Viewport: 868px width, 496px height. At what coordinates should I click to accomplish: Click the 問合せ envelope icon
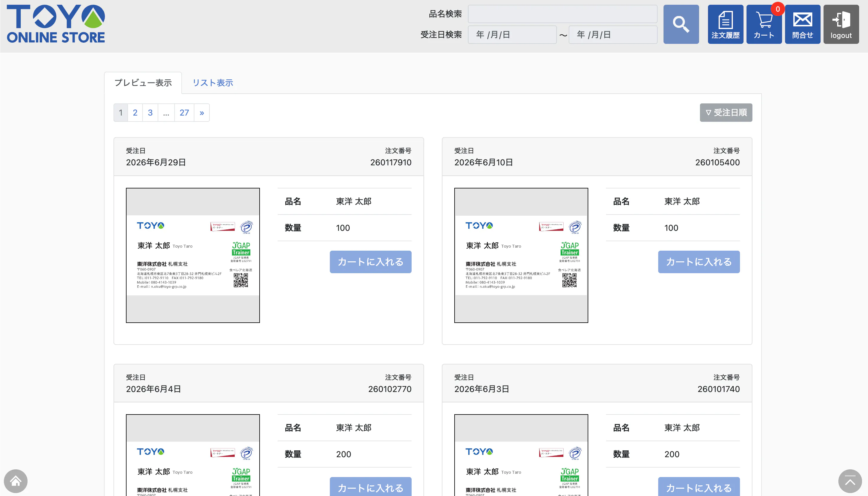coord(802,24)
